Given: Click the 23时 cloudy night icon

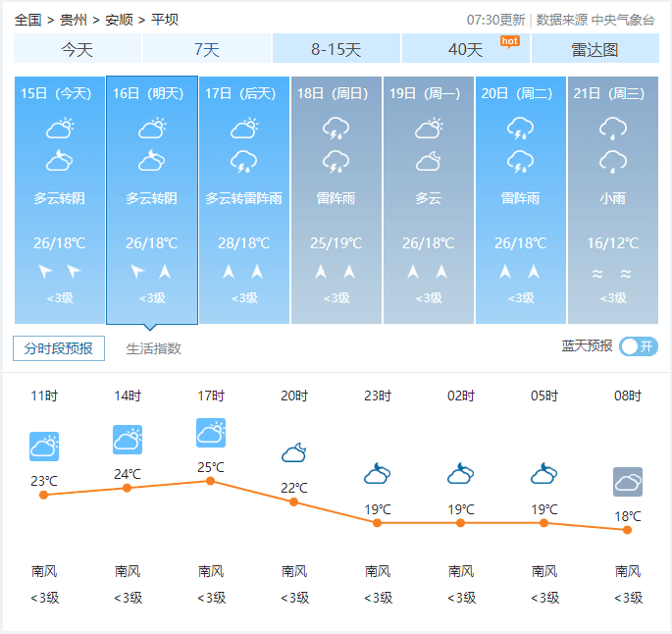Looking at the screenshot, I should click(x=378, y=474).
